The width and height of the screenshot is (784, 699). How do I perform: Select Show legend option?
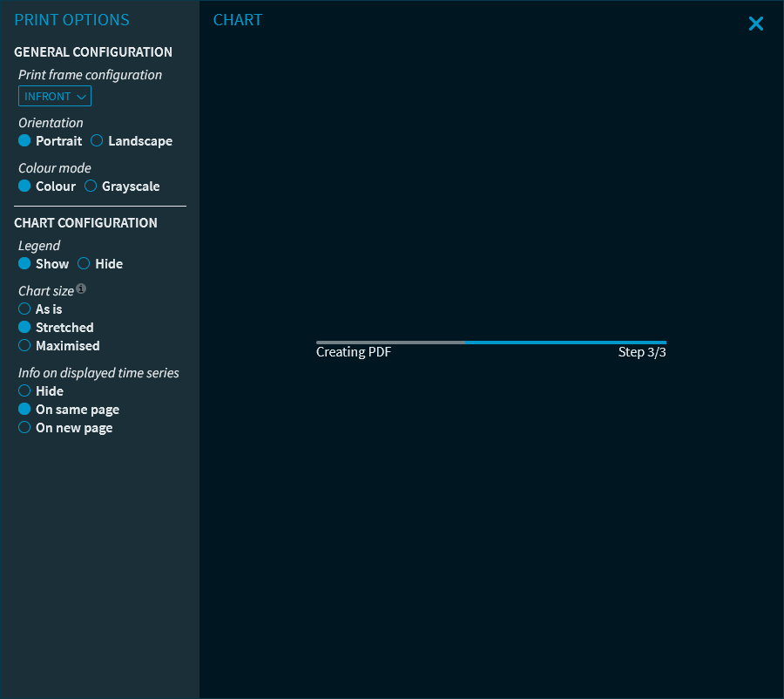[25, 264]
